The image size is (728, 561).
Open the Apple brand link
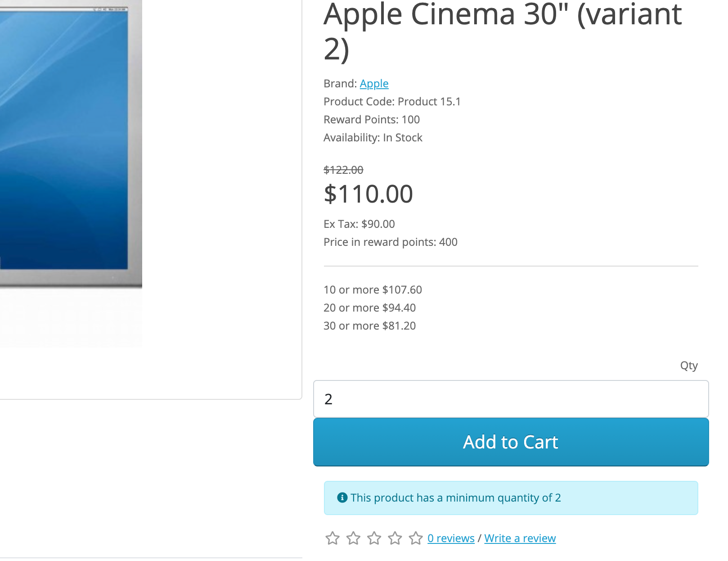tap(374, 84)
